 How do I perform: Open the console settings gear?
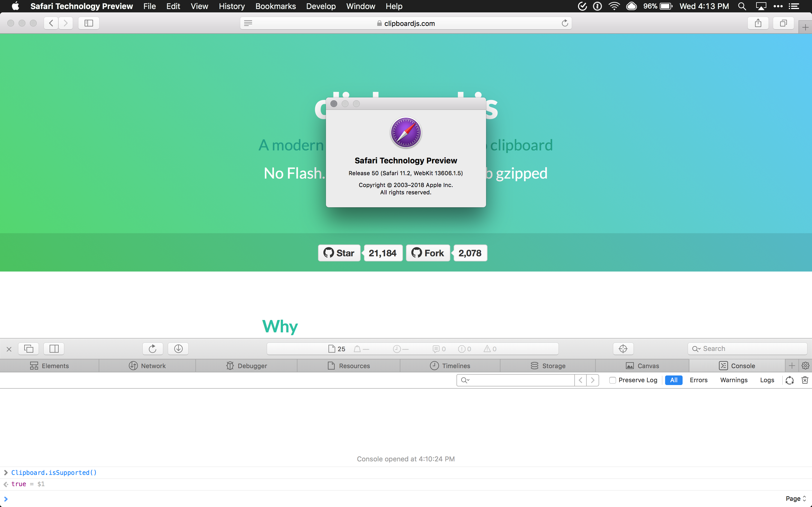click(x=806, y=366)
